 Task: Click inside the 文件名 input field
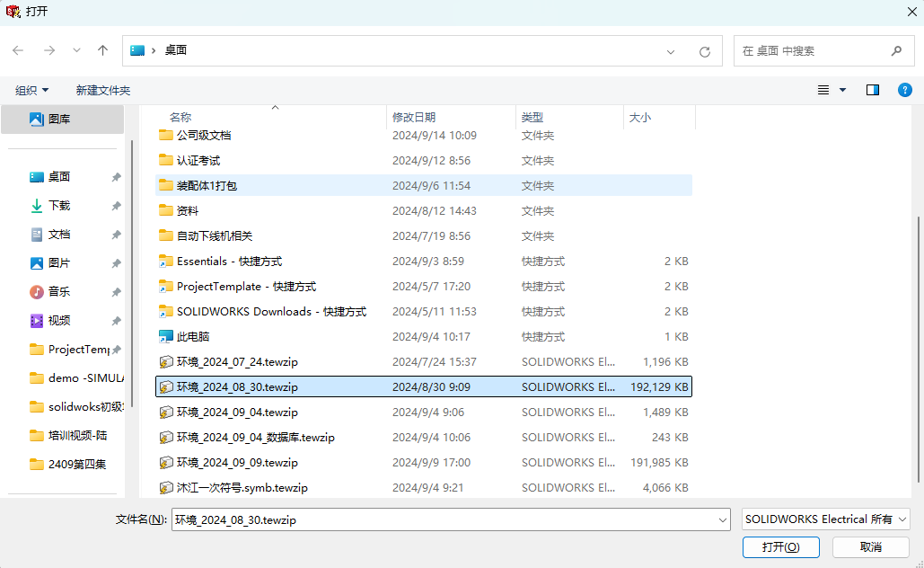coord(404,519)
